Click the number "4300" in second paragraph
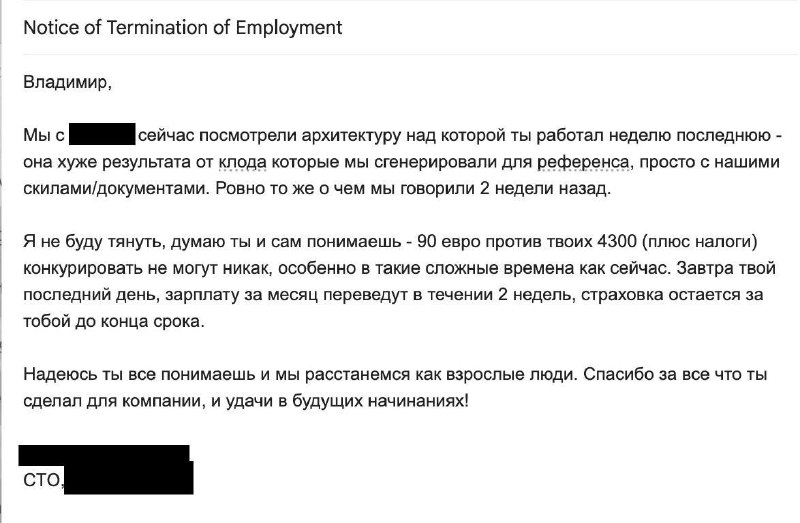Viewport: 800px width, 523px height. [x=616, y=241]
